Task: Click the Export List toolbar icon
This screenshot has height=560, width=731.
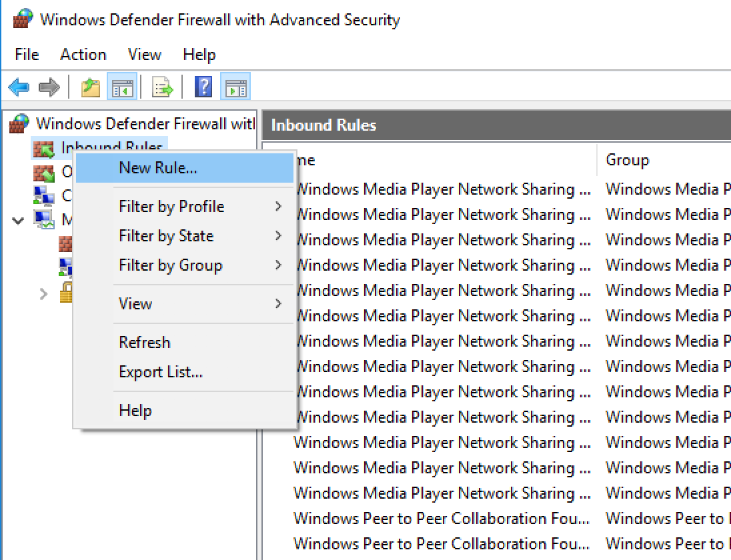Action: coord(162,87)
